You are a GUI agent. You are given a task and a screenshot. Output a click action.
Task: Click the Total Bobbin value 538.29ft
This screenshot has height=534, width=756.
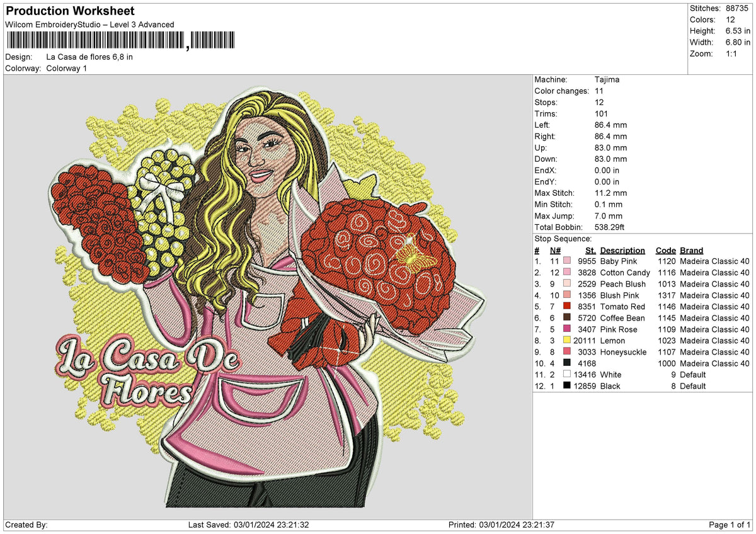[609, 227]
